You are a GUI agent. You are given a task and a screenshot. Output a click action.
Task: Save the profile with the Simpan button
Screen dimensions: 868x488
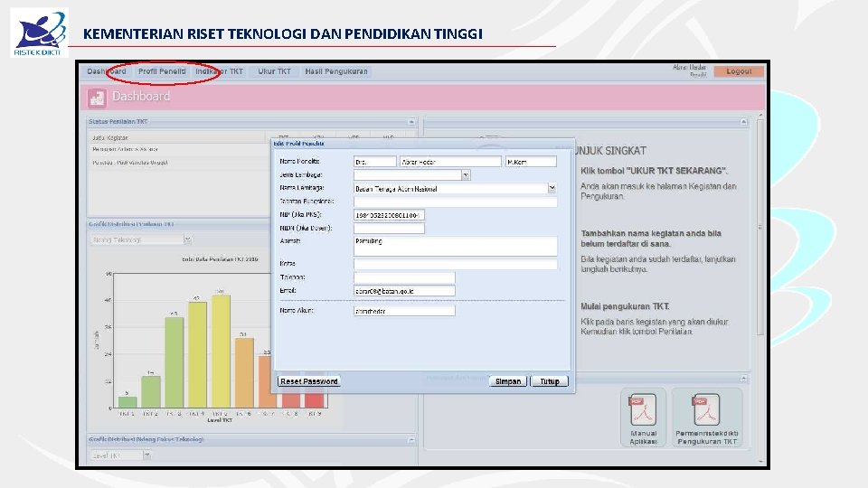[507, 381]
